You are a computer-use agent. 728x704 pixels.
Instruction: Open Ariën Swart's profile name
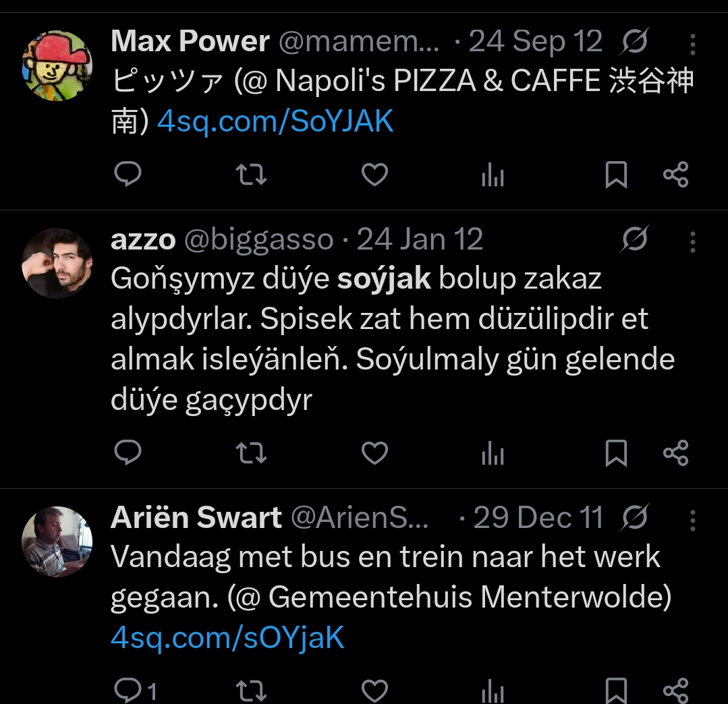(x=196, y=517)
